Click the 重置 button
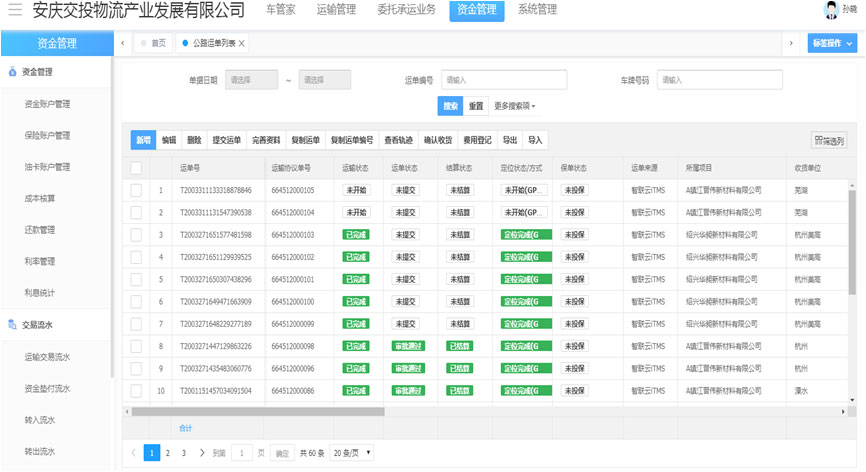Viewport: 866px width, 472px height. 476,106
